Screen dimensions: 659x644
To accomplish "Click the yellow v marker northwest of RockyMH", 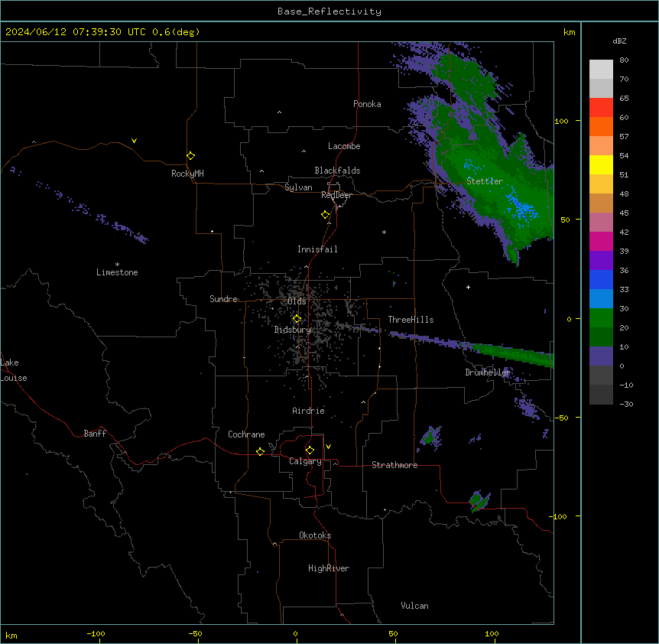I will pos(134,141).
